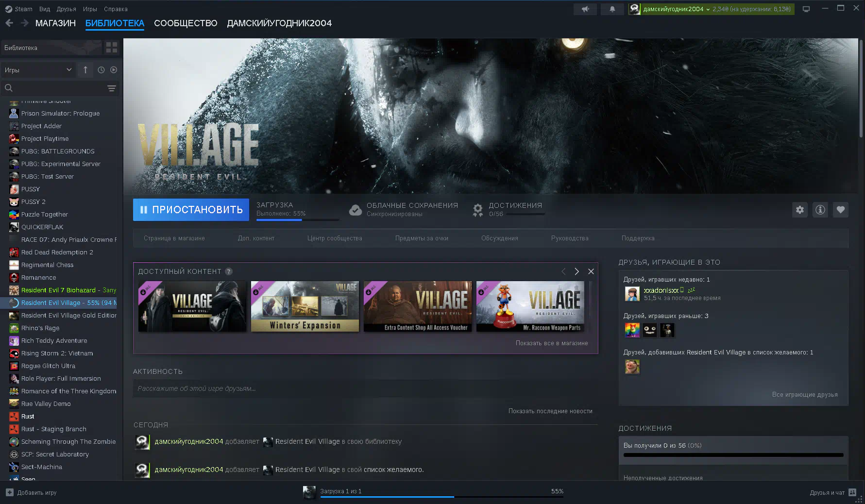The image size is (865, 504).
Task: Open xxadonisxx friend avatar
Action: pos(632,294)
